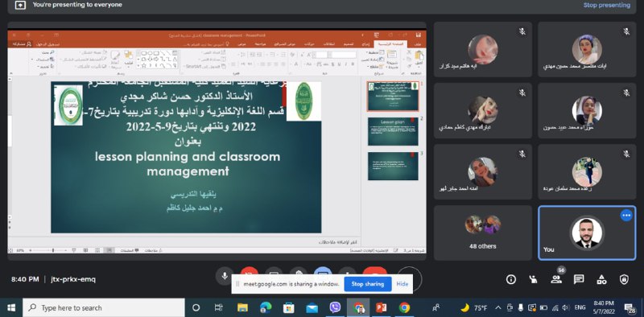Click the tray volume speaker icon
The height and width of the screenshot is (317, 644).
[x=565, y=307]
